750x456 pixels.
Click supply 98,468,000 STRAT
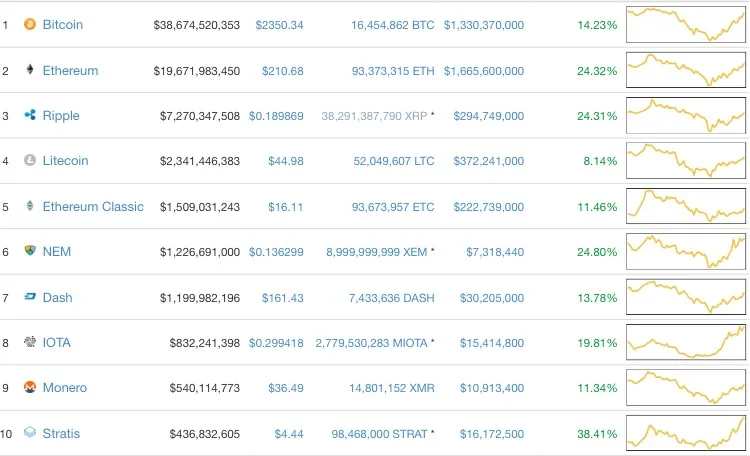[x=379, y=434]
